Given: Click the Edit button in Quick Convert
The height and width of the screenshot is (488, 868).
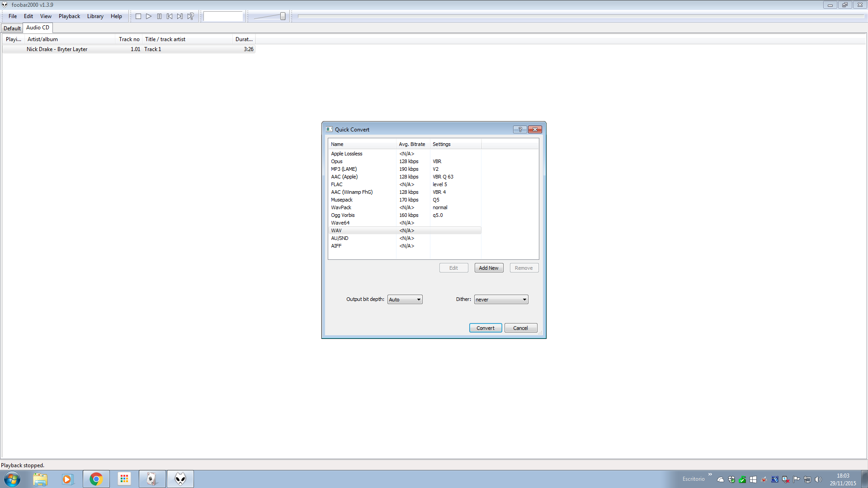Looking at the screenshot, I should click(453, 268).
